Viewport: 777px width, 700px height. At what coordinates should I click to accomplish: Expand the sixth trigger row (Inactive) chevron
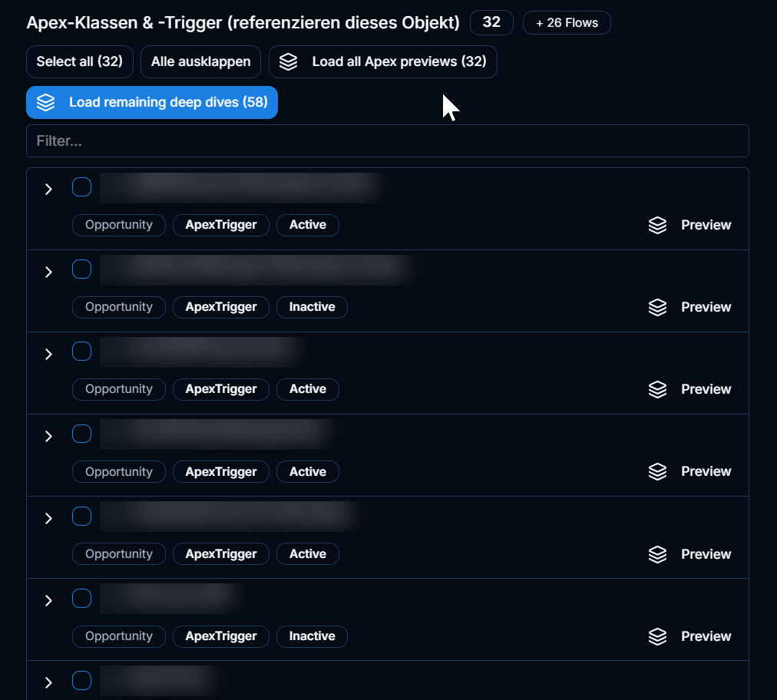click(48, 601)
